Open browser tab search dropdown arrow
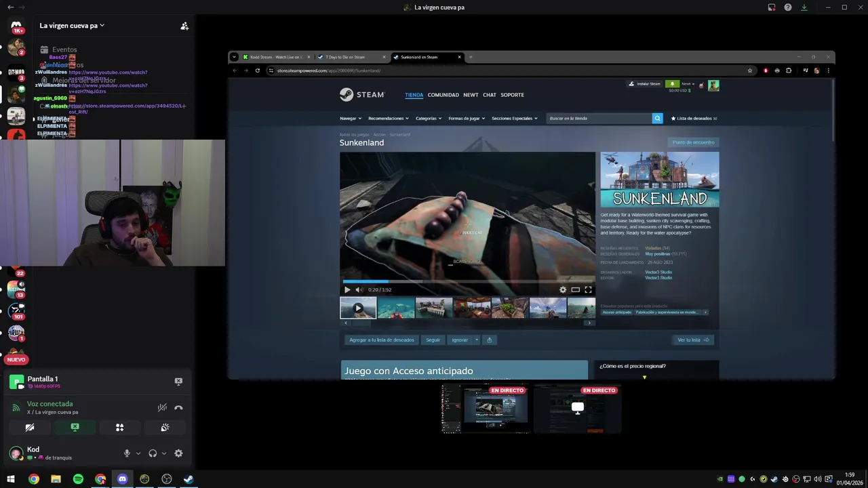Viewport: 868px width, 488px height. [x=234, y=57]
